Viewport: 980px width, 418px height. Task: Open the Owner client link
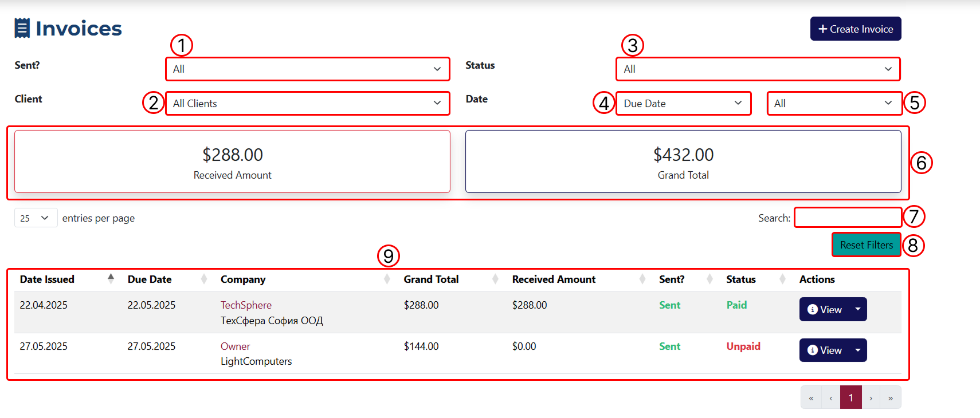click(x=235, y=346)
